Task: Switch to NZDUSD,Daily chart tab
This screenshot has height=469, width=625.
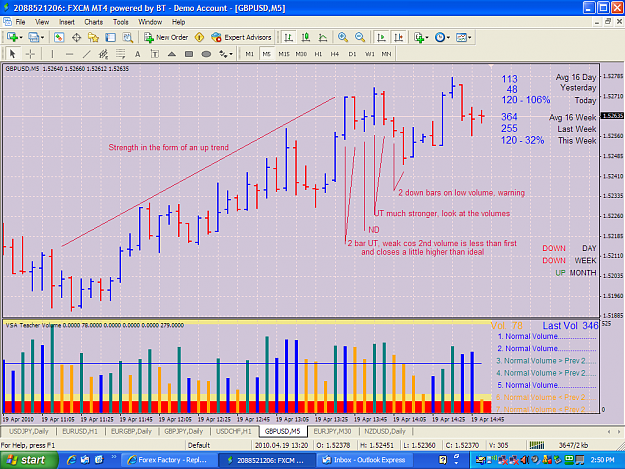Action: pos(385,431)
